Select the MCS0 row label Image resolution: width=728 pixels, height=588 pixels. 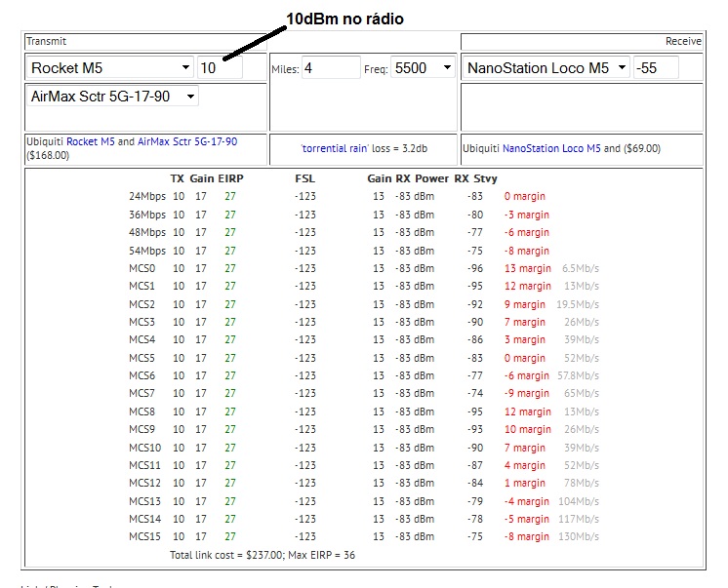point(142,269)
